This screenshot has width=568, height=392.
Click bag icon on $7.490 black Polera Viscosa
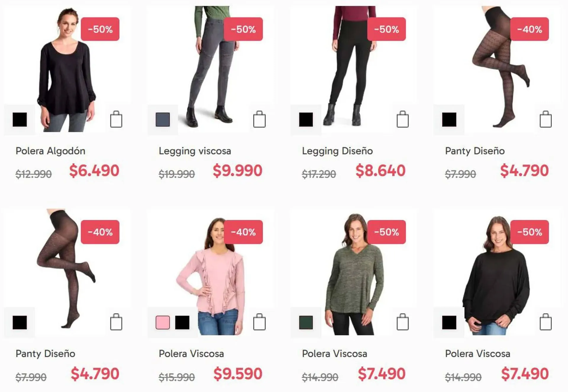[x=546, y=322]
